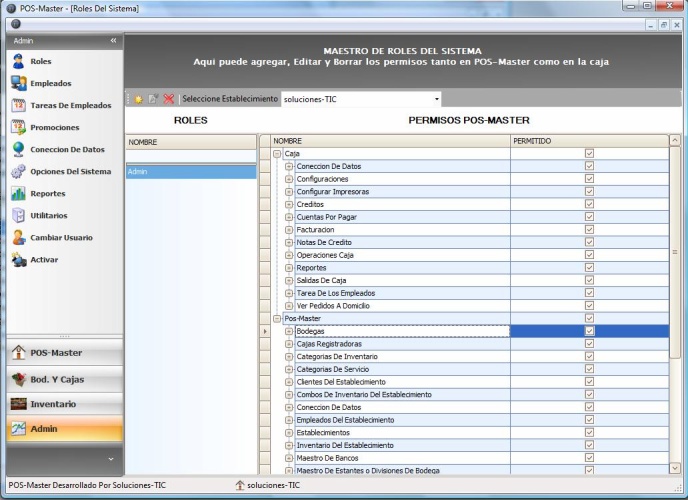688x500 pixels.
Task: Click the edit role toolbar icon
Action: 153,99
